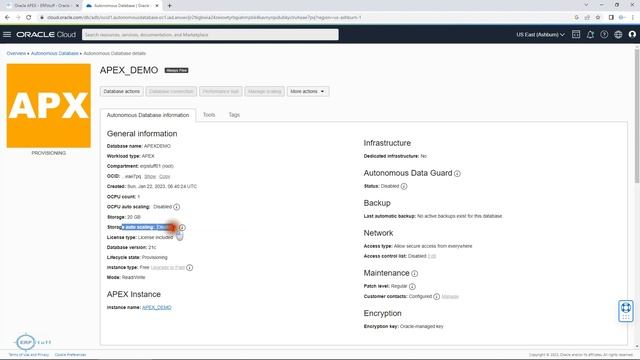Click info icon beside Customer contacts Configured
The height and width of the screenshot is (360, 640).
(436, 297)
